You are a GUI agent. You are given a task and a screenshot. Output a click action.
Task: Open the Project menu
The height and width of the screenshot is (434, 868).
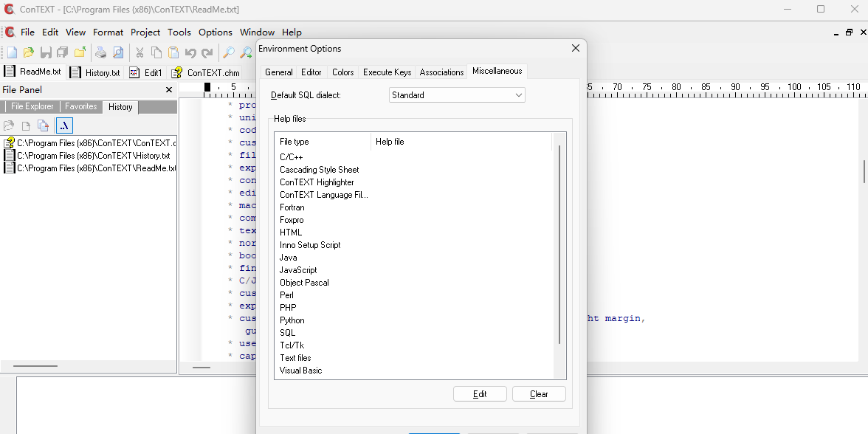(145, 32)
